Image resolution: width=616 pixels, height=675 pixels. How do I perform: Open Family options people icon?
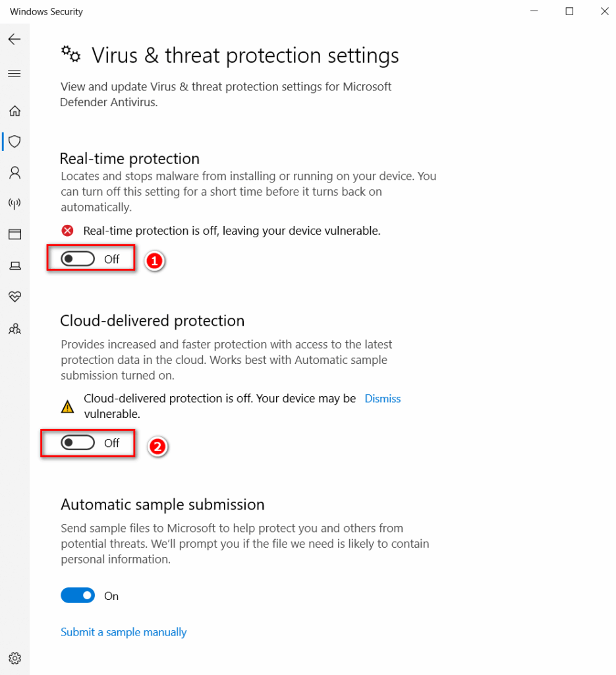(14, 330)
